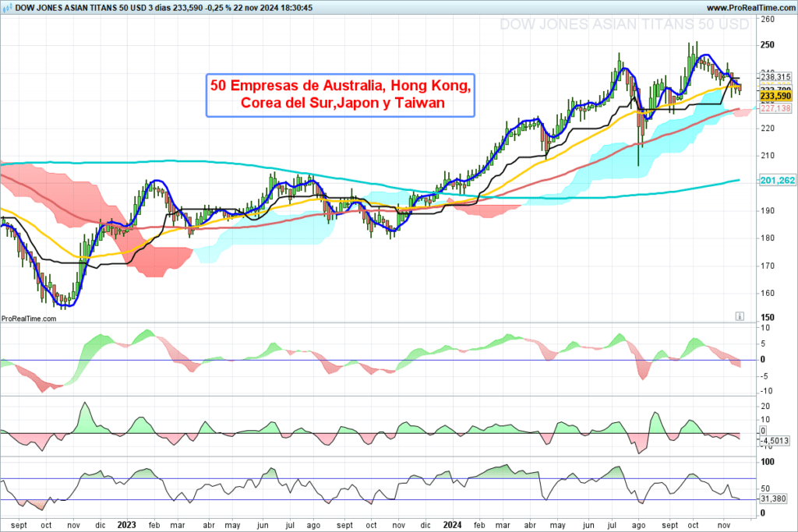
Task: Click the pink 227,138 price label
Action: point(775,108)
